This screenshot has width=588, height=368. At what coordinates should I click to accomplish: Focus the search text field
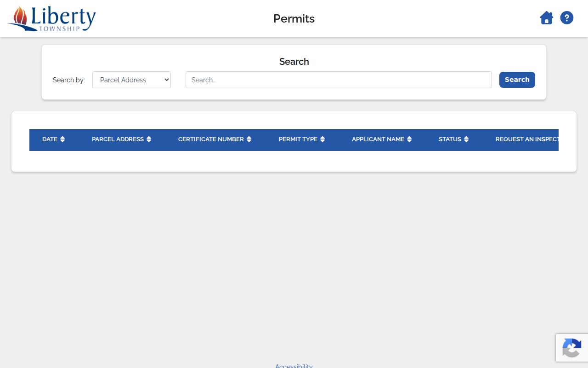click(x=339, y=80)
